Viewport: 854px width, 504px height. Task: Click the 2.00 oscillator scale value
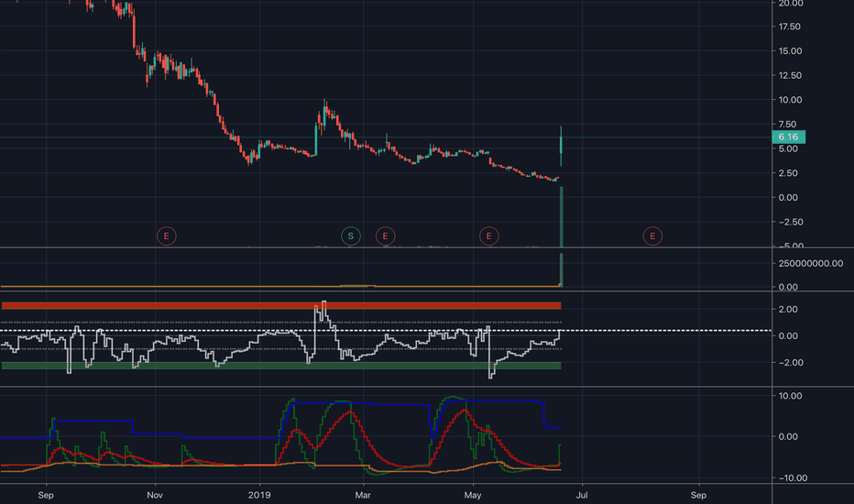[787, 310]
